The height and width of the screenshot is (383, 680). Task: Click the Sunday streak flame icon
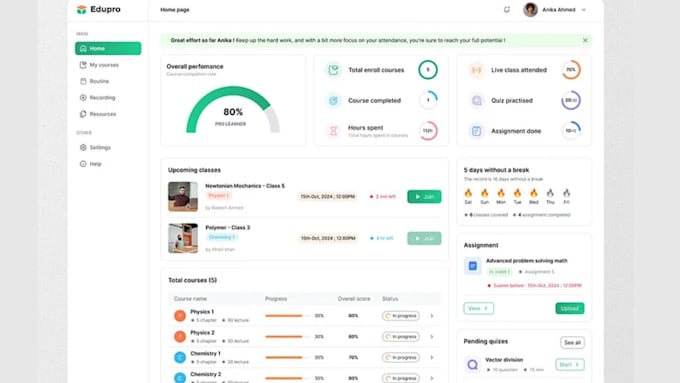(484, 193)
